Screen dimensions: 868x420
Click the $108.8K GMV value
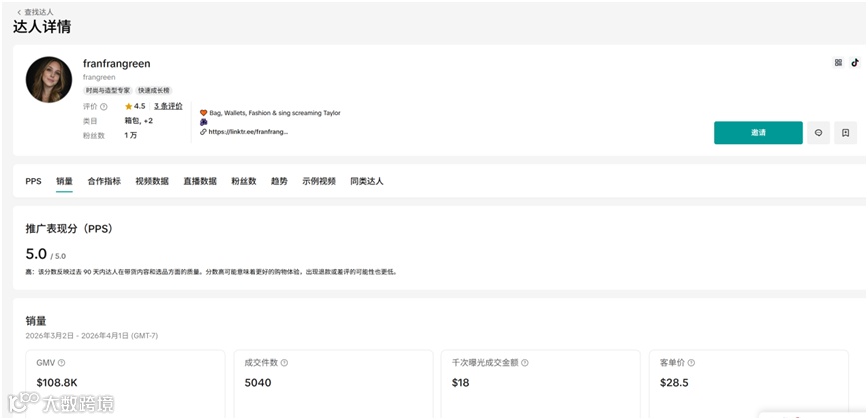(x=55, y=383)
